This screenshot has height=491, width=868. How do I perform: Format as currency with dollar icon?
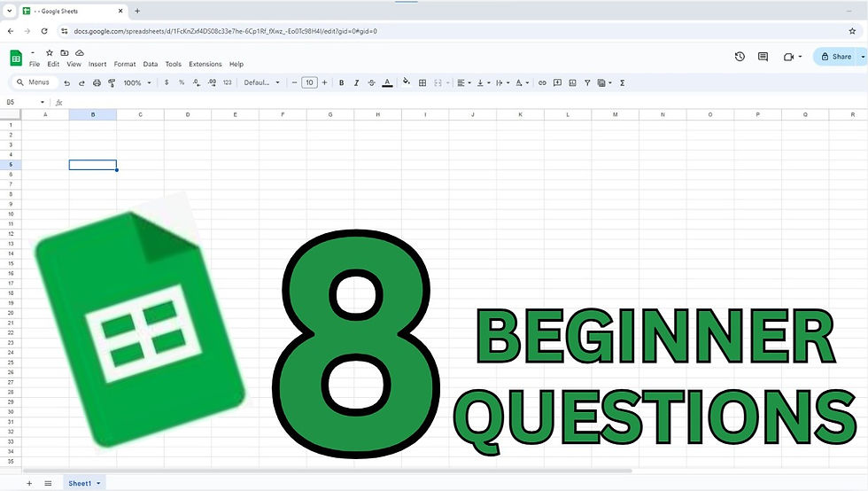(x=167, y=82)
